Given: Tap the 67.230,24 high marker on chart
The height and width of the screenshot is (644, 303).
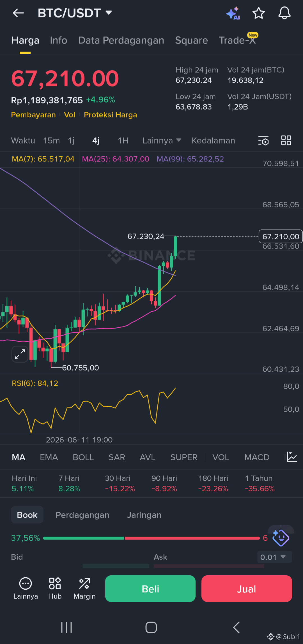Looking at the screenshot, I should 146,236.
